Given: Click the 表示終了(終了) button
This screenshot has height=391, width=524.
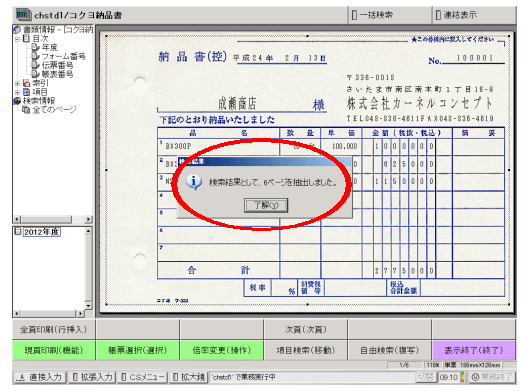Looking at the screenshot, I should pyautogui.click(x=474, y=350).
